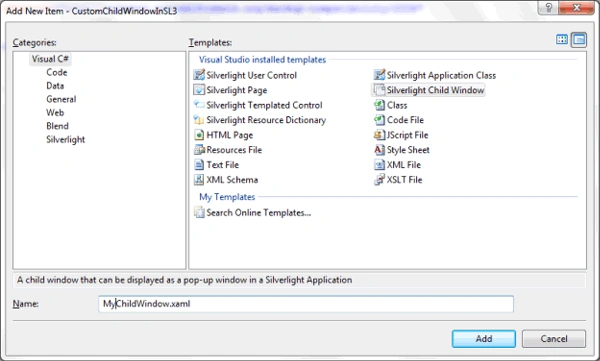Click the Add button
Image resolution: width=600 pixels, height=361 pixels.
(x=484, y=339)
